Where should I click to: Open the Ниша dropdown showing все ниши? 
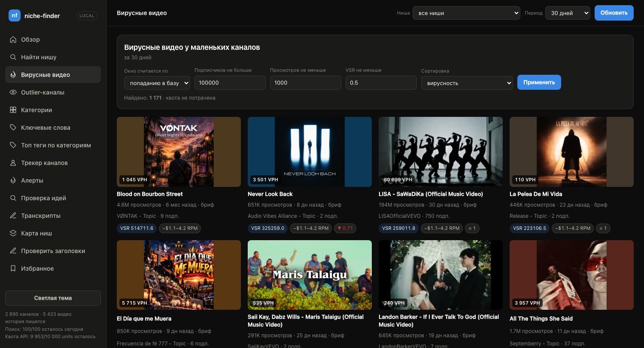[x=466, y=13]
